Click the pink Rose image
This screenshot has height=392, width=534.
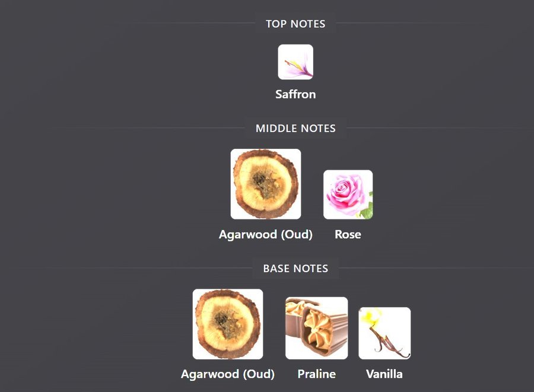[348, 195]
